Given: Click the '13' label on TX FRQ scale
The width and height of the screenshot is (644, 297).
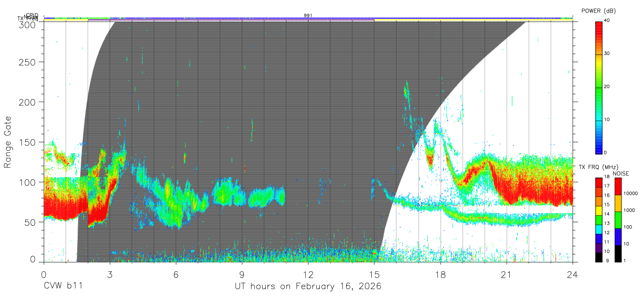Looking at the screenshot, I should (x=607, y=223).
